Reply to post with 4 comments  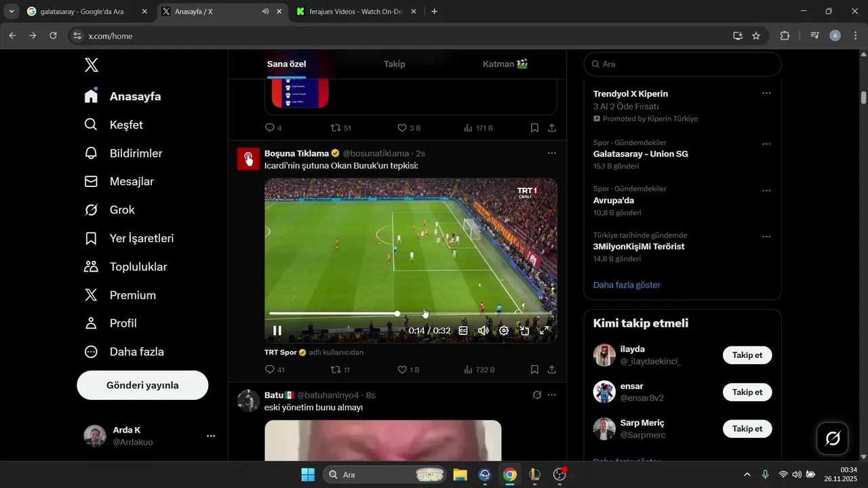tap(273, 128)
